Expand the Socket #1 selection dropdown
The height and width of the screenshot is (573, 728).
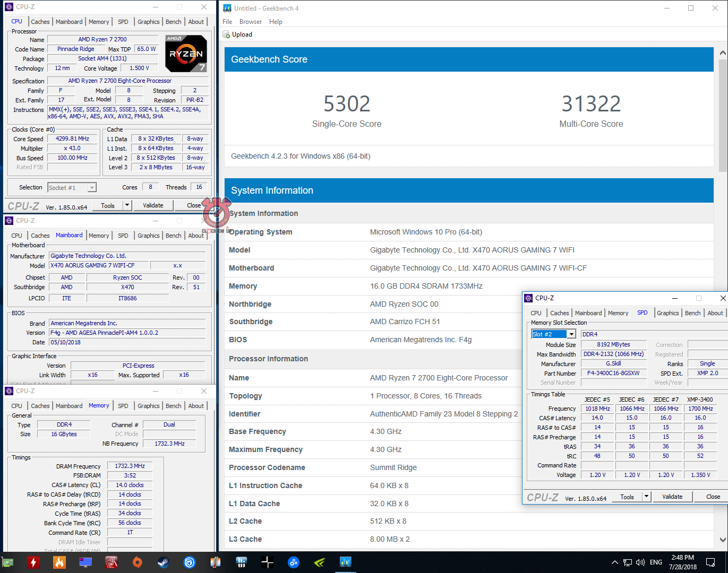tap(92, 188)
